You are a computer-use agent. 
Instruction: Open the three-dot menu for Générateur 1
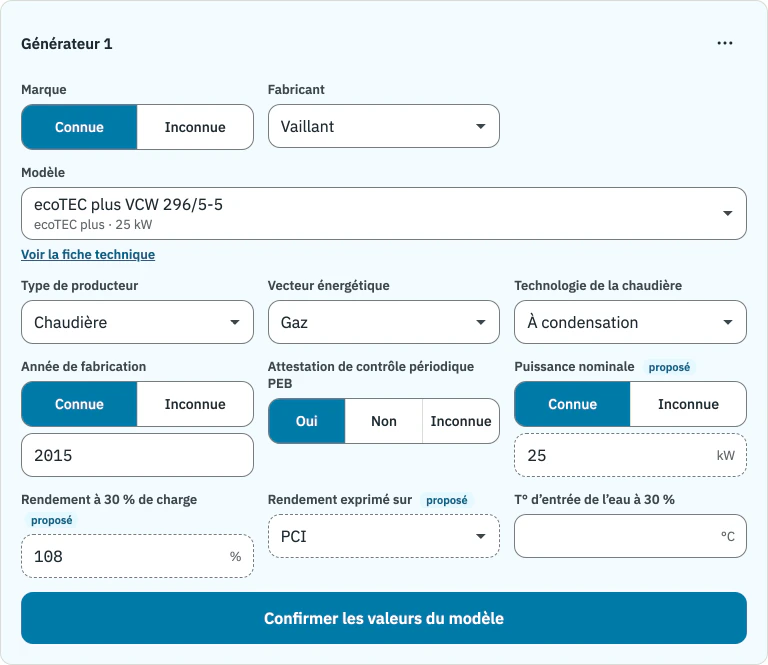(x=724, y=44)
